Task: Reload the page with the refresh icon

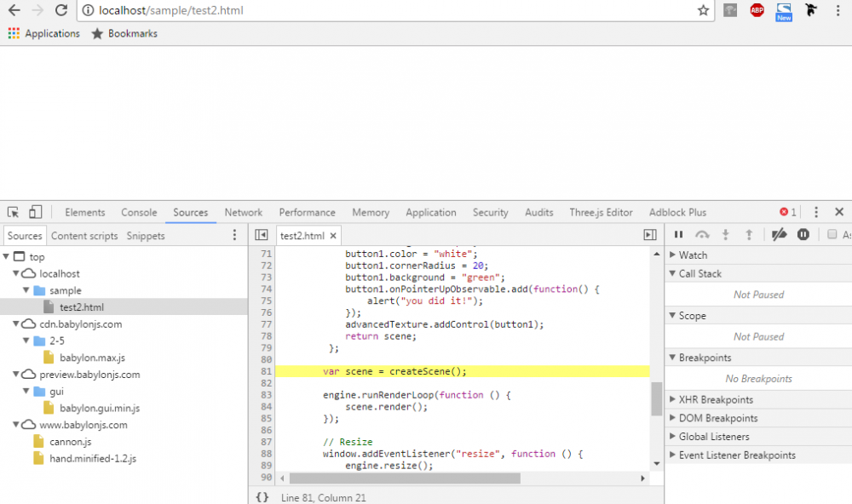Action: pyautogui.click(x=61, y=10)
